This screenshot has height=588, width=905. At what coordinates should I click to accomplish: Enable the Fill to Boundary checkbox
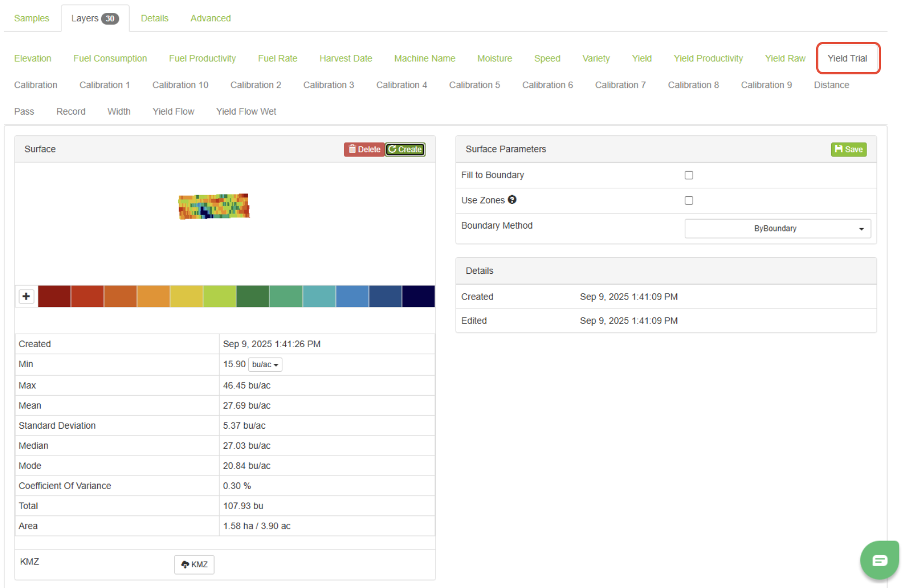pos(689,176)
